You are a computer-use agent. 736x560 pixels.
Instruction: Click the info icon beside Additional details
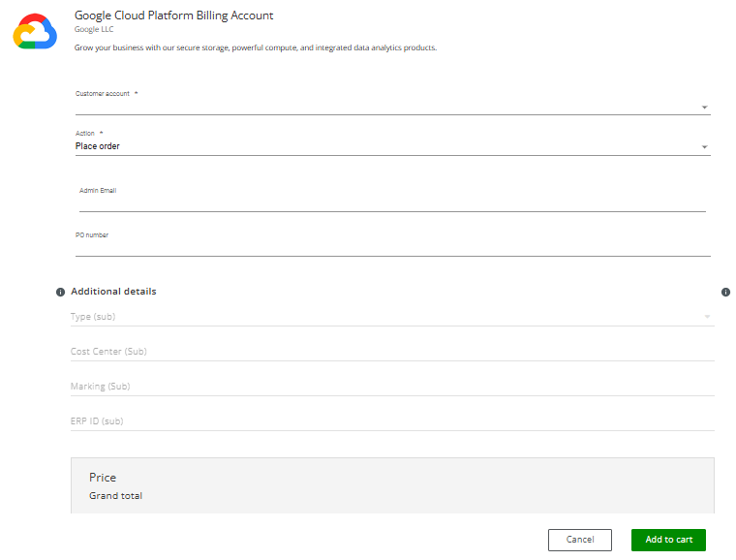coord(61,292)
